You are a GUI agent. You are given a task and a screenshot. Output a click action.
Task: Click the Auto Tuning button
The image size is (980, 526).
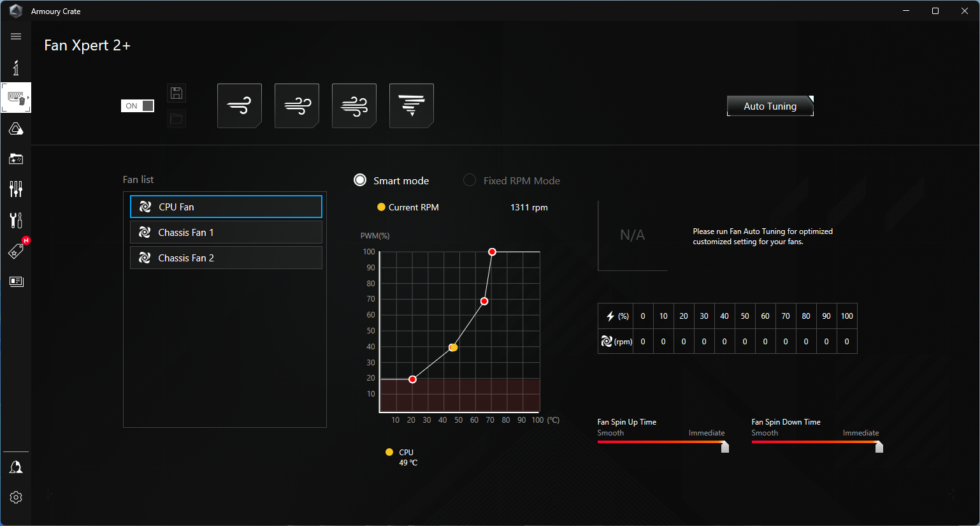770,106
